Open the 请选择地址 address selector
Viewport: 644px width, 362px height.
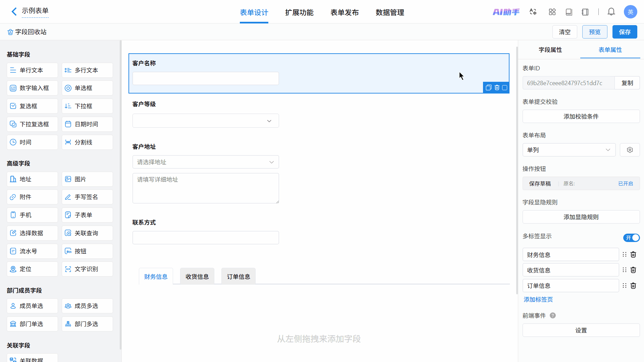point(206,162)
